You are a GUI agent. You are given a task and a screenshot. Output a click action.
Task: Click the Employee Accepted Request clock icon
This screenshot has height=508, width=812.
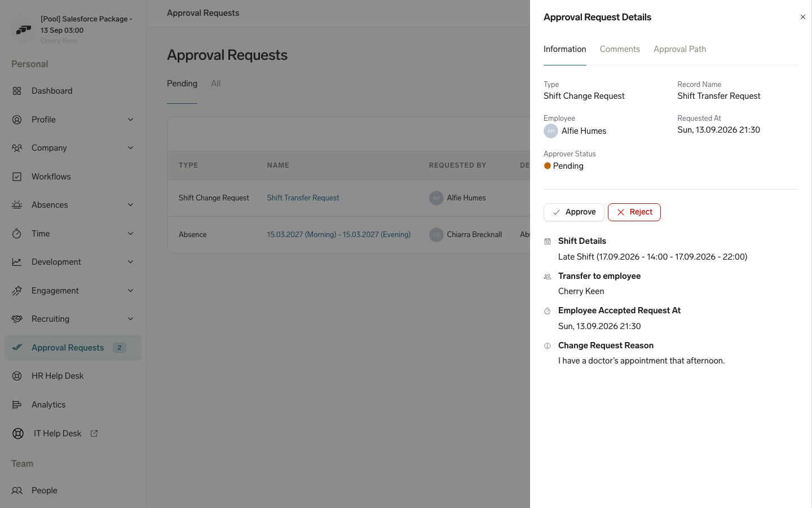point(548,311)
